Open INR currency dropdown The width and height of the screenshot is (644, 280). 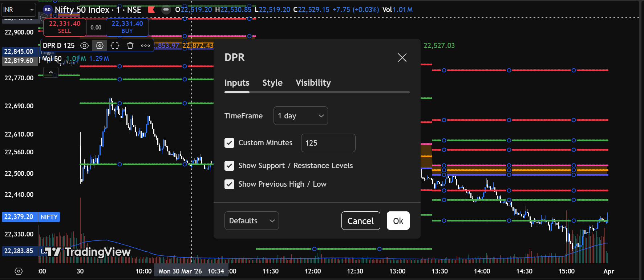coord(18,10)
